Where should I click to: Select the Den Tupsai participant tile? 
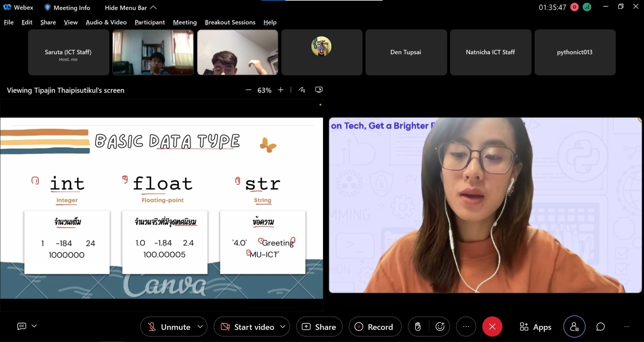pos(406,52)
